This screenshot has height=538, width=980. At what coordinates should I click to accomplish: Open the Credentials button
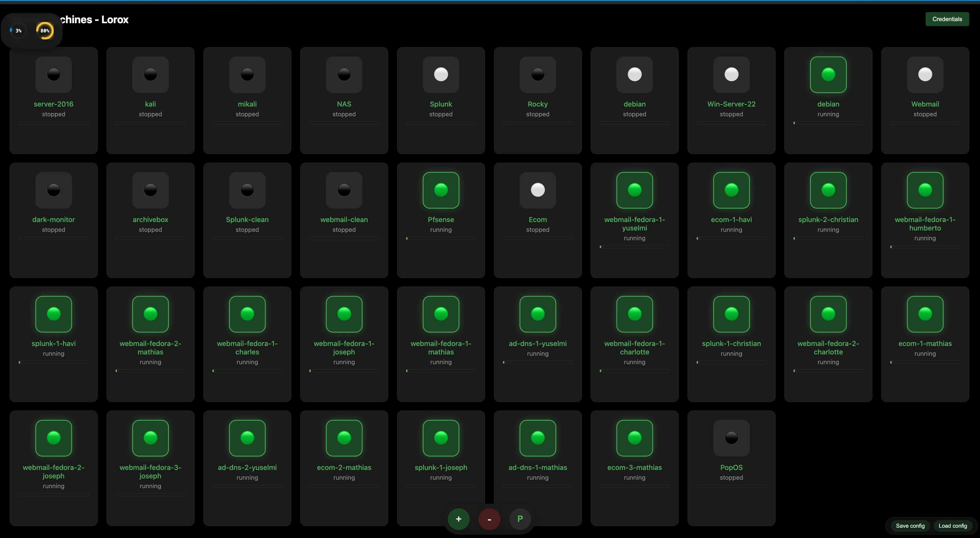click(x=947, y=19)
